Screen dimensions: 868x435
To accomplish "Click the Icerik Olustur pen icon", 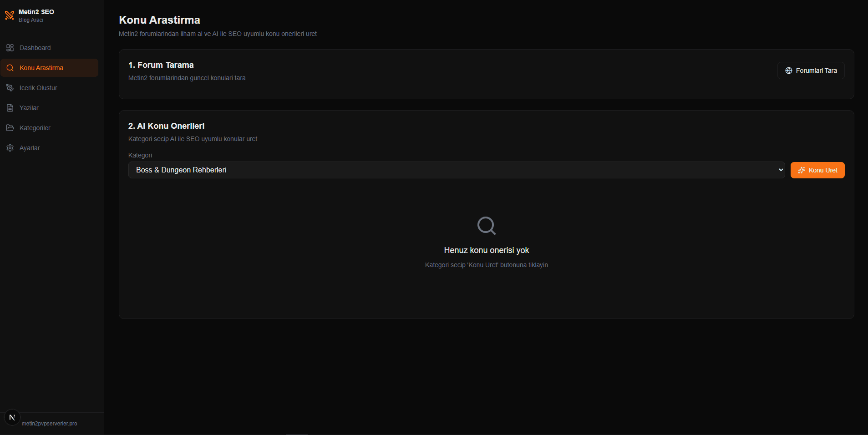I will [10, 88].
